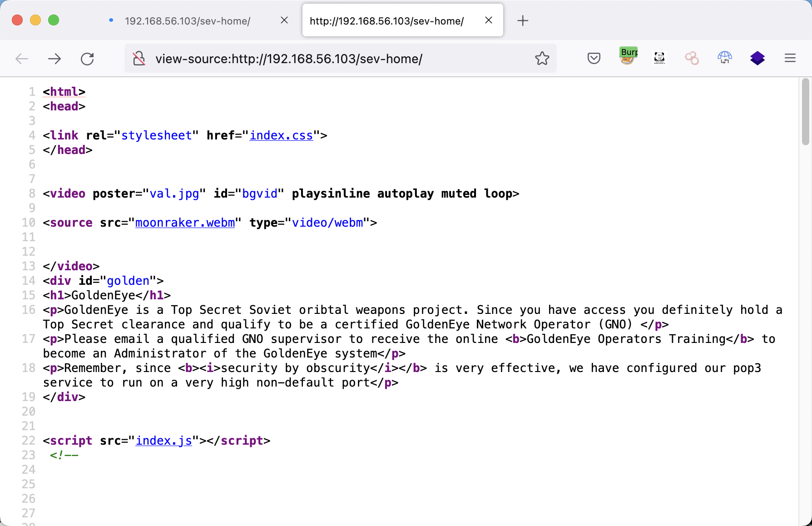Image resolution: width=812 pixels, height=526 pixels.
Task: Bookmark this page with the star icon
Action: tap(542, 59)
